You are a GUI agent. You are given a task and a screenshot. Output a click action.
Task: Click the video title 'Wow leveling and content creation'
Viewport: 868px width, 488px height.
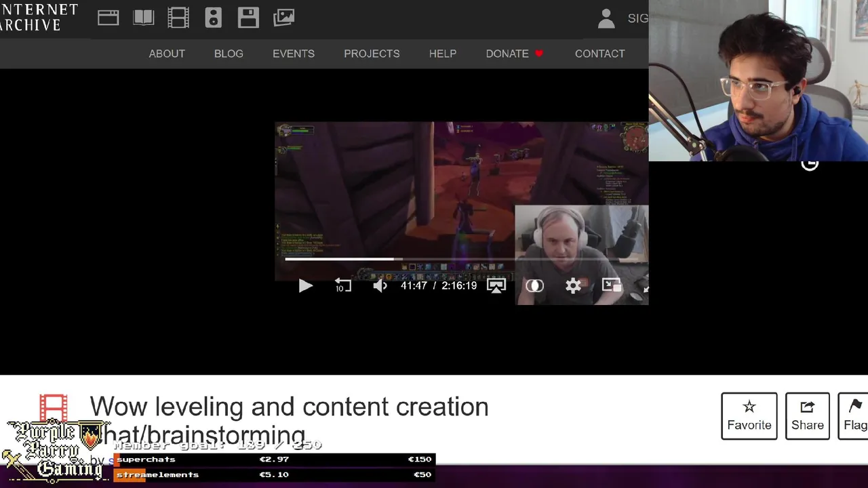(x=289, y=407)
